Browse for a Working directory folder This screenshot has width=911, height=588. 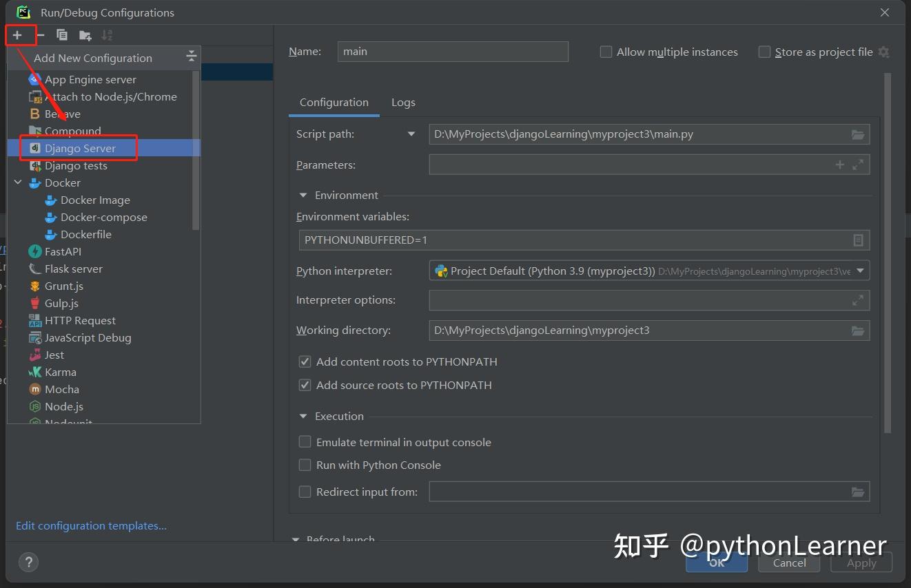tap(858, 330)
